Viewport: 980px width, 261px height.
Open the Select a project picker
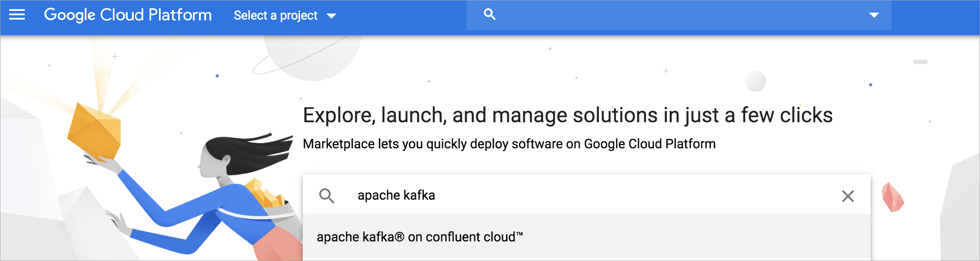[x=276, y=16]
